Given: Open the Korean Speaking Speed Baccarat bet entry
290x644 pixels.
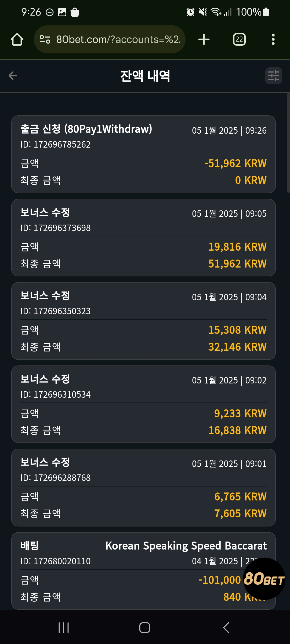Looking at the screenshot, I should point(143,571).
